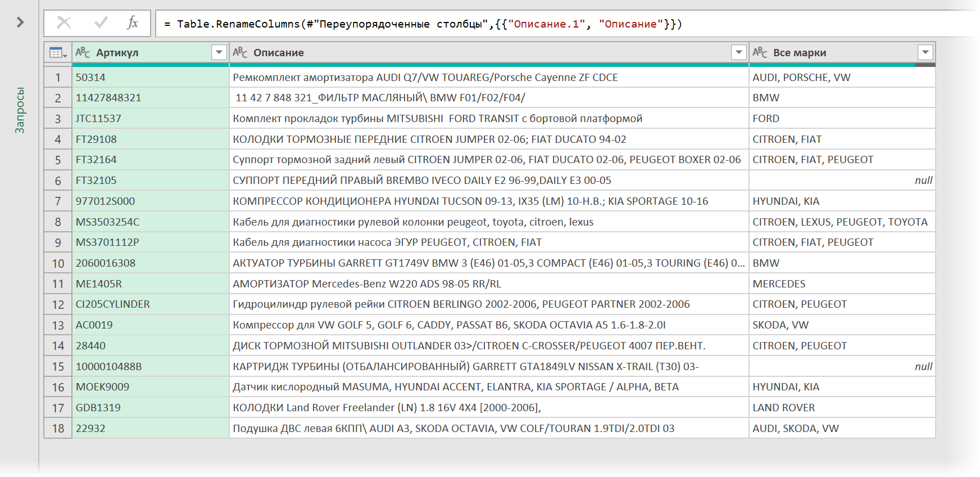
Task: Select description АКТУАТОР ТУРБИНЫ GARRETT GT1749V
Action: coord(489,263)
